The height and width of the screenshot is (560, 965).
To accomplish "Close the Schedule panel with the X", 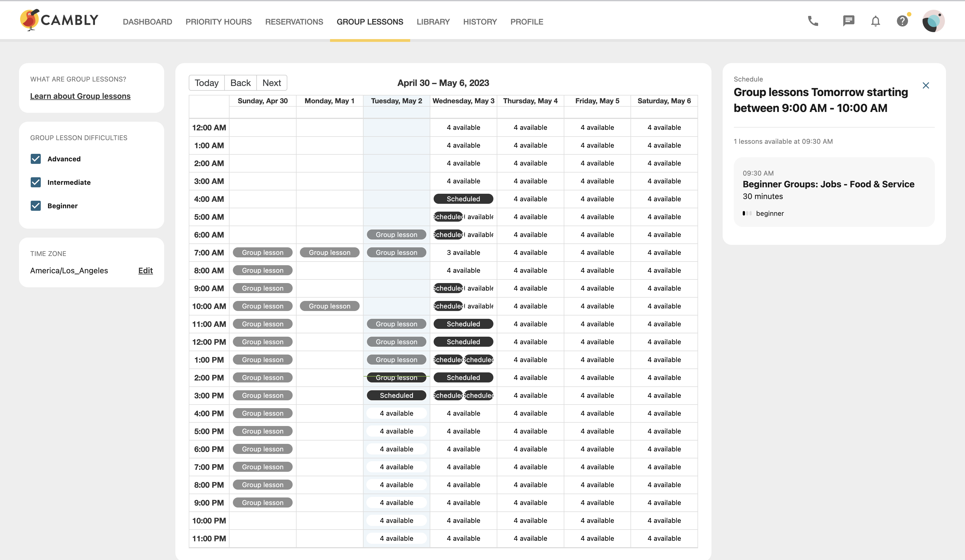I will (926, 85).
